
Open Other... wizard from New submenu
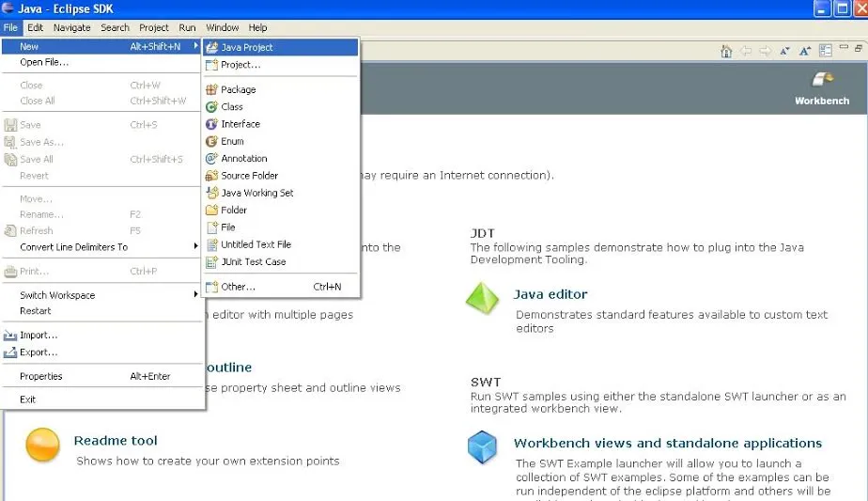coord(238,287)
